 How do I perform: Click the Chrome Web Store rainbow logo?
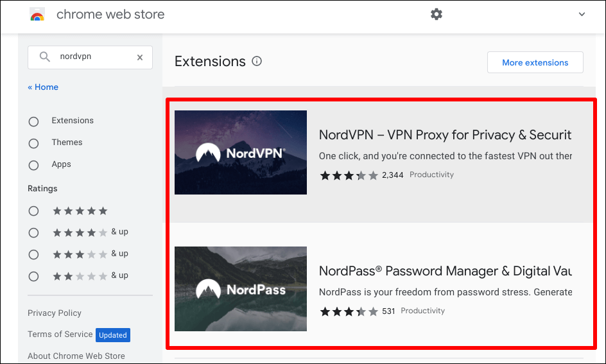pos(37,14)
